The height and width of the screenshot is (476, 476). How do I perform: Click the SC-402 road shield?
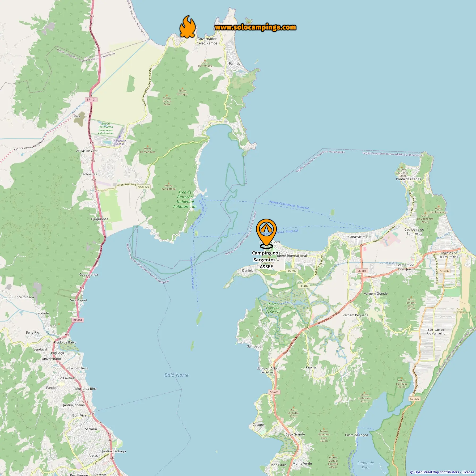coord(304,286)
